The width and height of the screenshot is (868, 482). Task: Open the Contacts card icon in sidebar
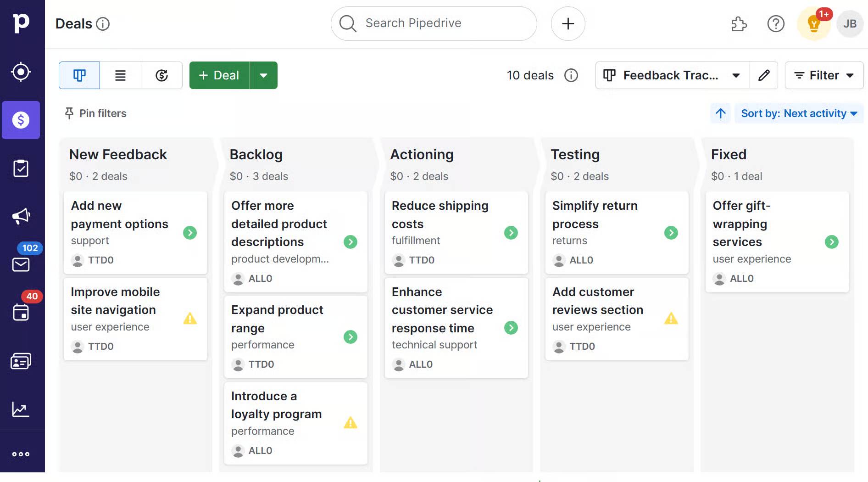point(21,361)
